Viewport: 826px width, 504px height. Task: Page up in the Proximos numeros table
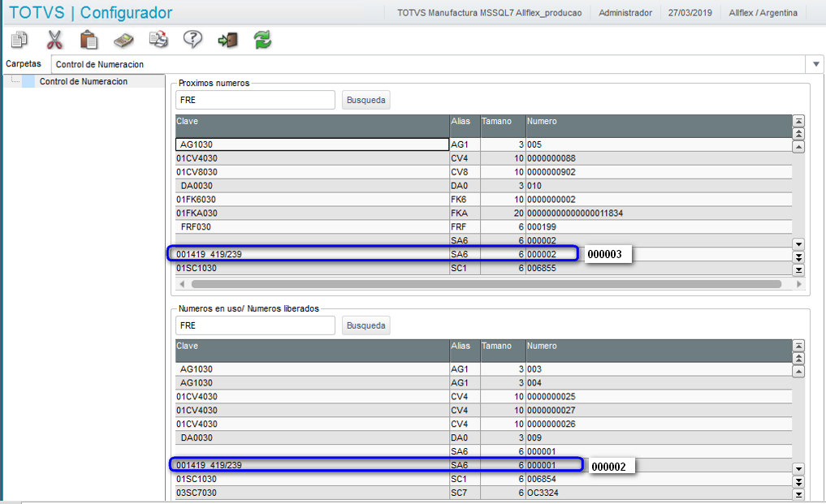click(x=798, y=134)
